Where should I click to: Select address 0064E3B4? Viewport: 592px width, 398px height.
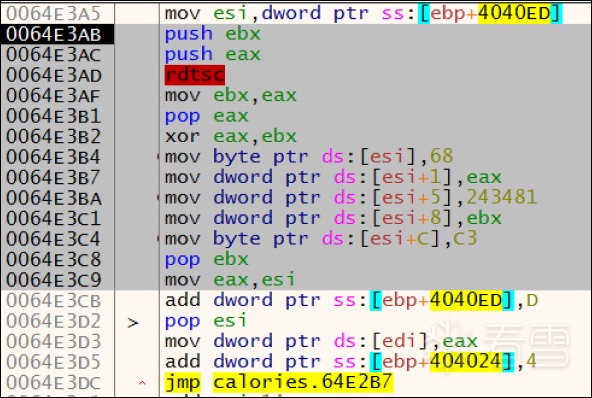click(54, 157)
